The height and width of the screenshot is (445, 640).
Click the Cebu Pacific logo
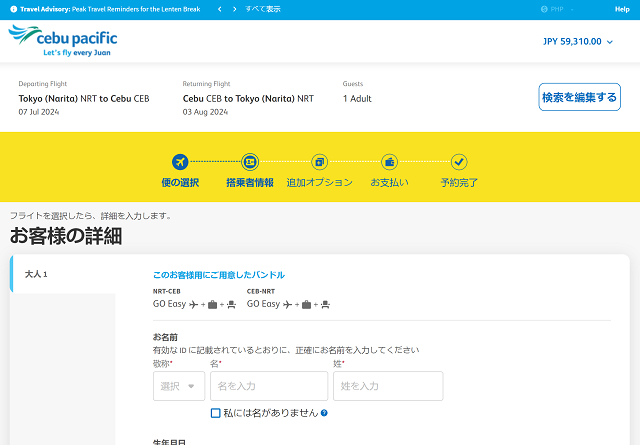point(63,42)
